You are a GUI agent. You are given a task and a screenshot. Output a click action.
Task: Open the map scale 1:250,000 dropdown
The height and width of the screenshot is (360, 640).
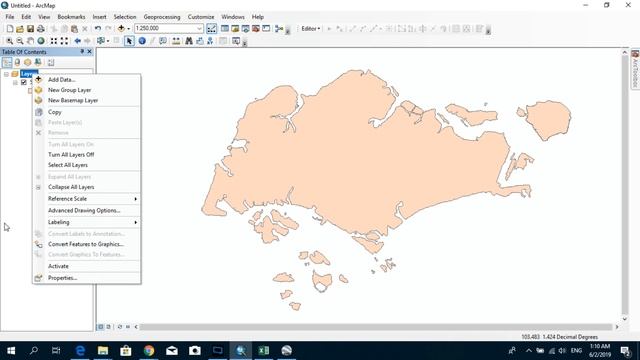(x=199, y=29)
